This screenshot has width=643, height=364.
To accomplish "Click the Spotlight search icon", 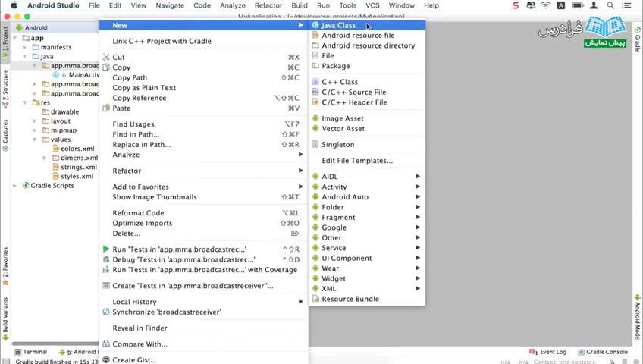I will [x=610, y=5].
